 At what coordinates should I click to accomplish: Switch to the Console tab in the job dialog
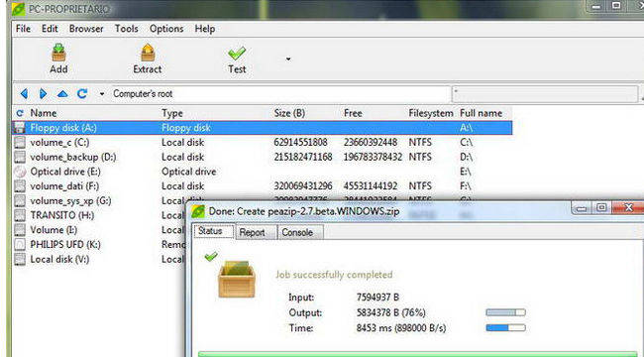click(x=301, y=232)
